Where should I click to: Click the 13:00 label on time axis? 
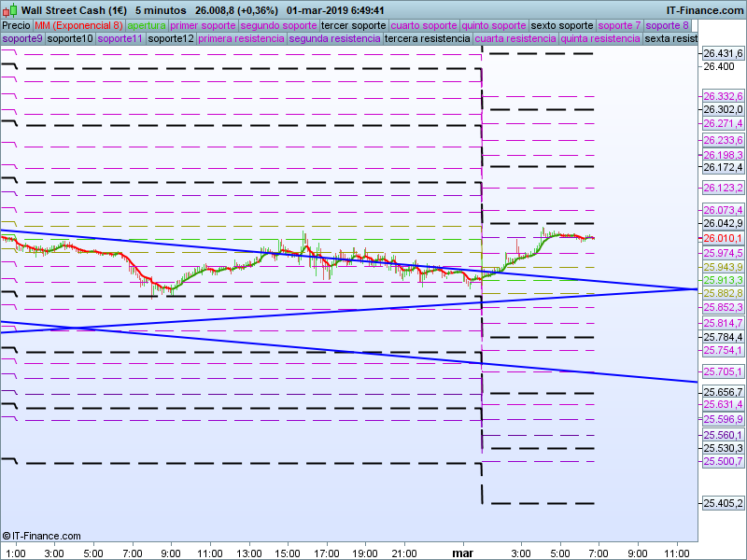point(248,553)
